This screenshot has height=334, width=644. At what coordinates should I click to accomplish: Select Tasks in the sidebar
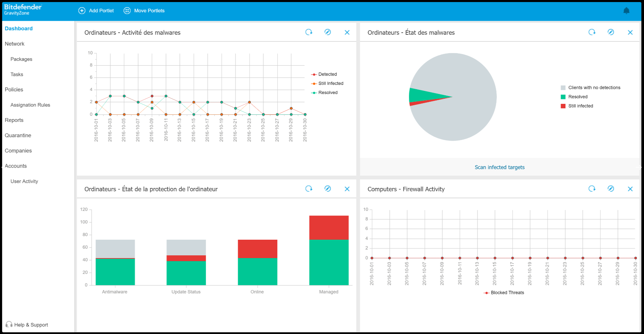17,75
